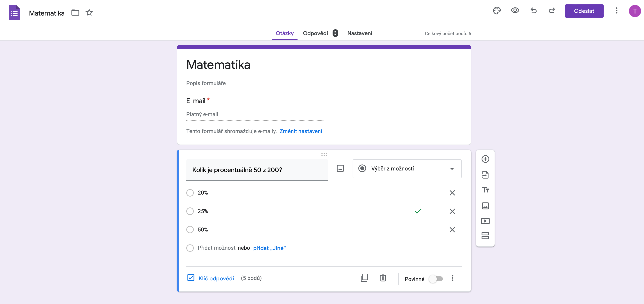644x304 pixels.
Task: Click the add title/description icon
Action: [486, 190]
